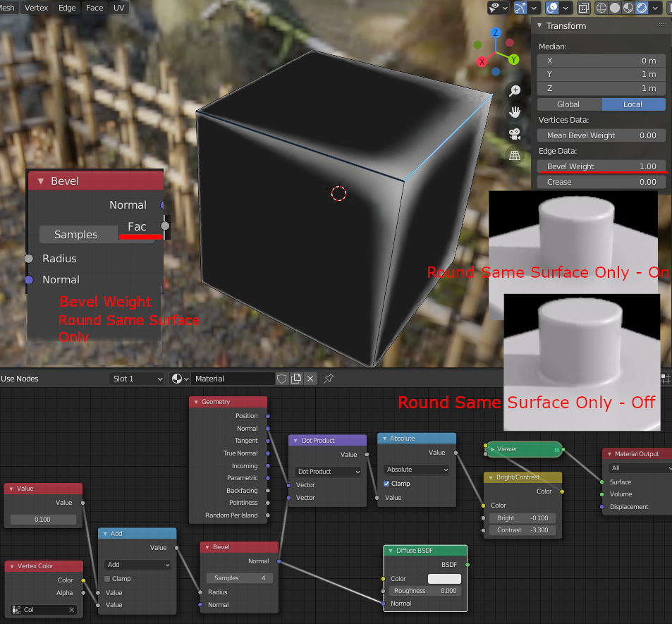The width and height of the screenshot is (672, 624).
Task: Open the material browse sphere dropdown
Action: tap(180, 379)
